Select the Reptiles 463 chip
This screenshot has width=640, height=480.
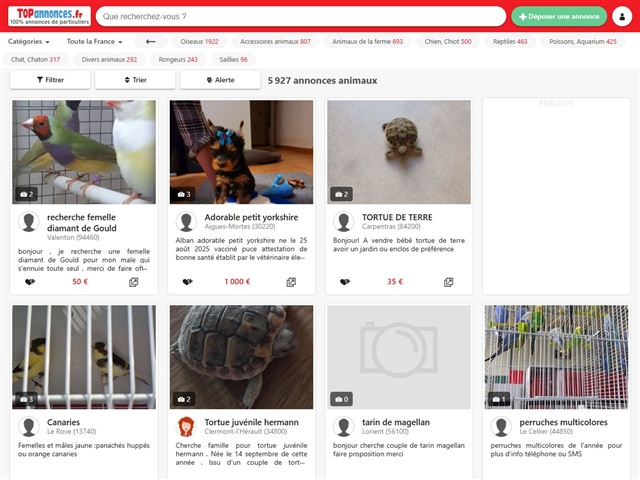click(x=510, y=41)
